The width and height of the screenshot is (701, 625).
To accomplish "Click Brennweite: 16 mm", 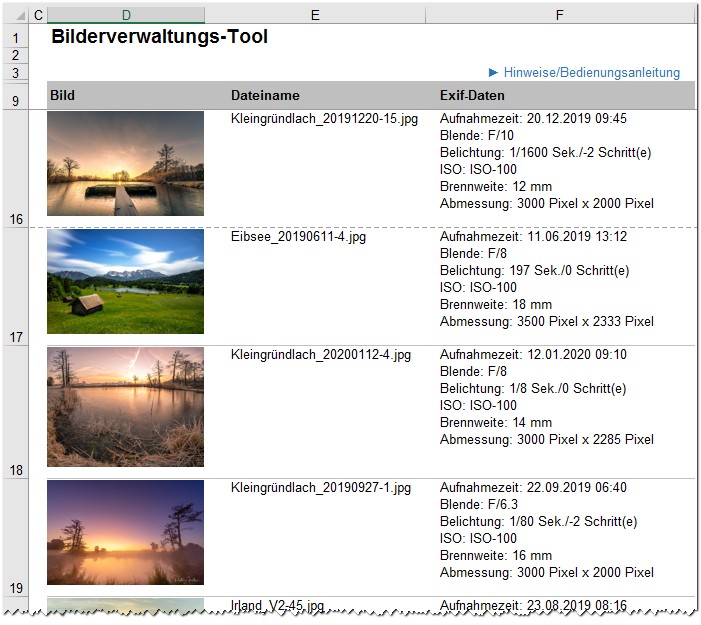I will pos(495,555).
